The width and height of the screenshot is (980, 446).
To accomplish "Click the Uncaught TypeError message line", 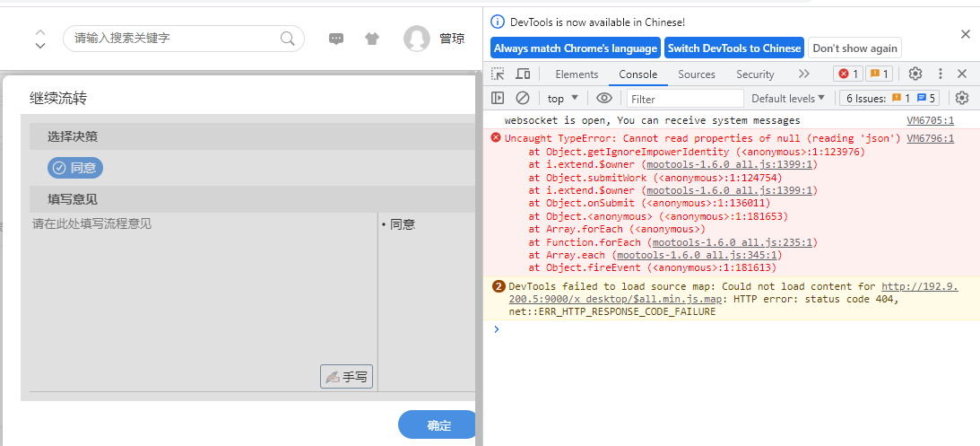I will [x=702, y=138].
